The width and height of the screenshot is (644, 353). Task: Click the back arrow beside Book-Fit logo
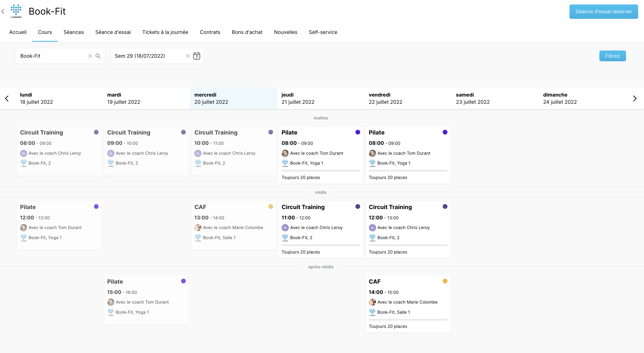(x=3, y=11)
